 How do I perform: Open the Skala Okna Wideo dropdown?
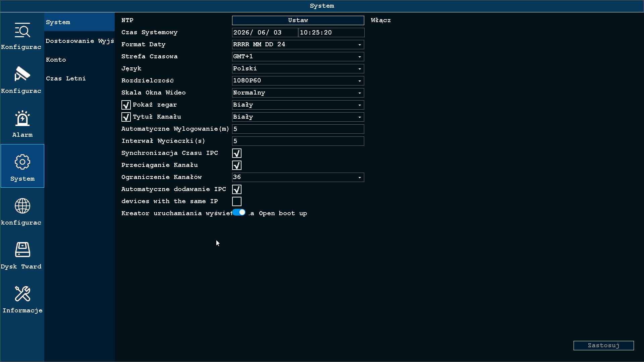298,93
